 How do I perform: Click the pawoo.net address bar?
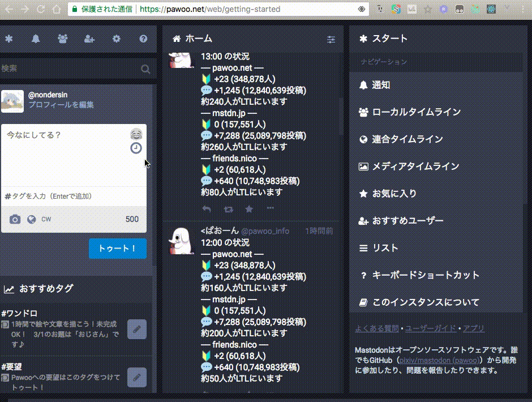[219, 9]
